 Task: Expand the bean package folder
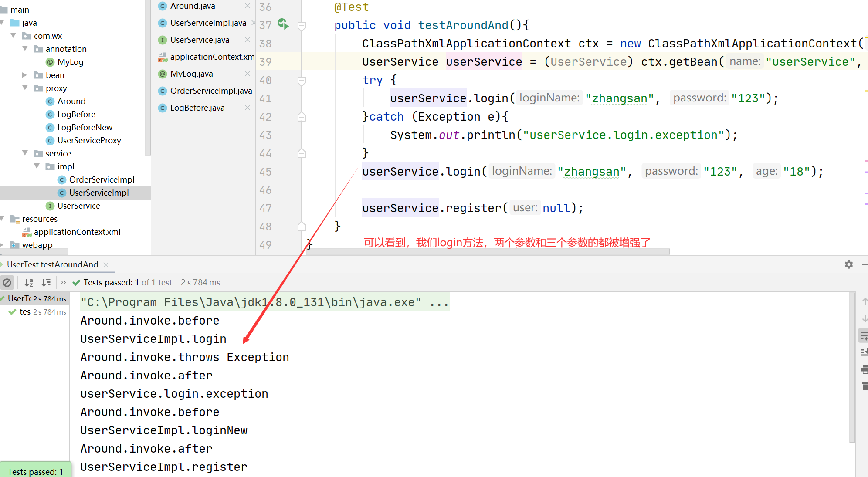[x=25, y=75]
